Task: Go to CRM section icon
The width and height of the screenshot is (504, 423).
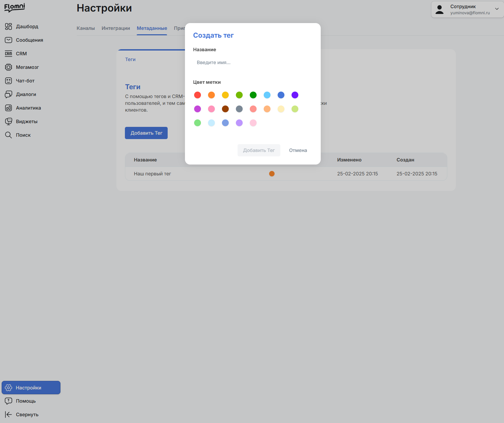Action: pos(8,54)
